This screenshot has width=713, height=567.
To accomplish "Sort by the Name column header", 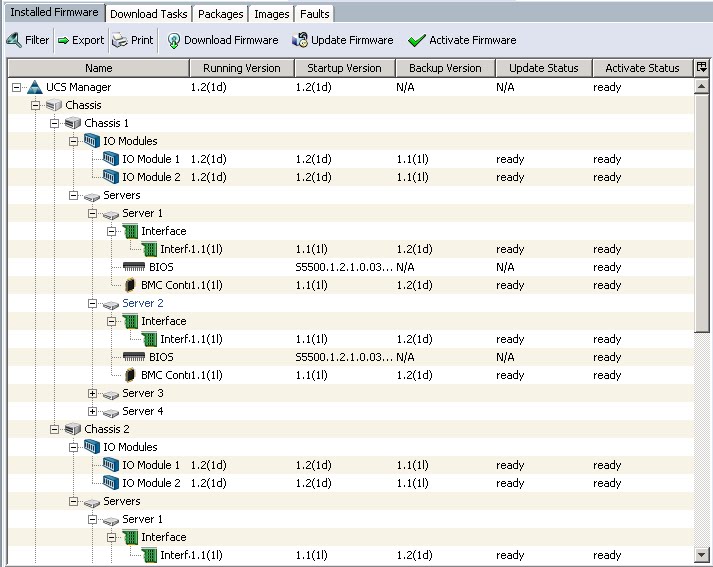I will pos(99,68).
